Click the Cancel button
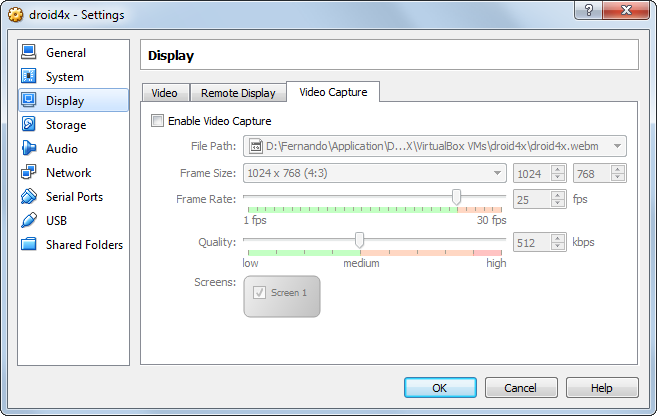Screen dimensions: 657x416 520,388
